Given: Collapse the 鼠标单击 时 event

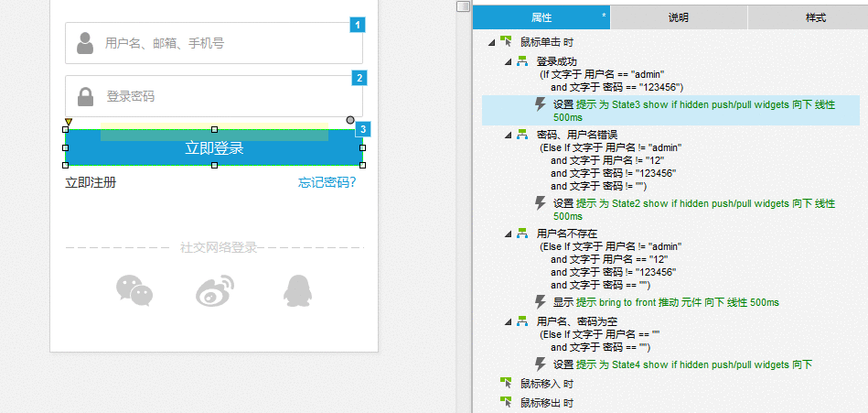Looking at the screenshot, I should [491, 42].
